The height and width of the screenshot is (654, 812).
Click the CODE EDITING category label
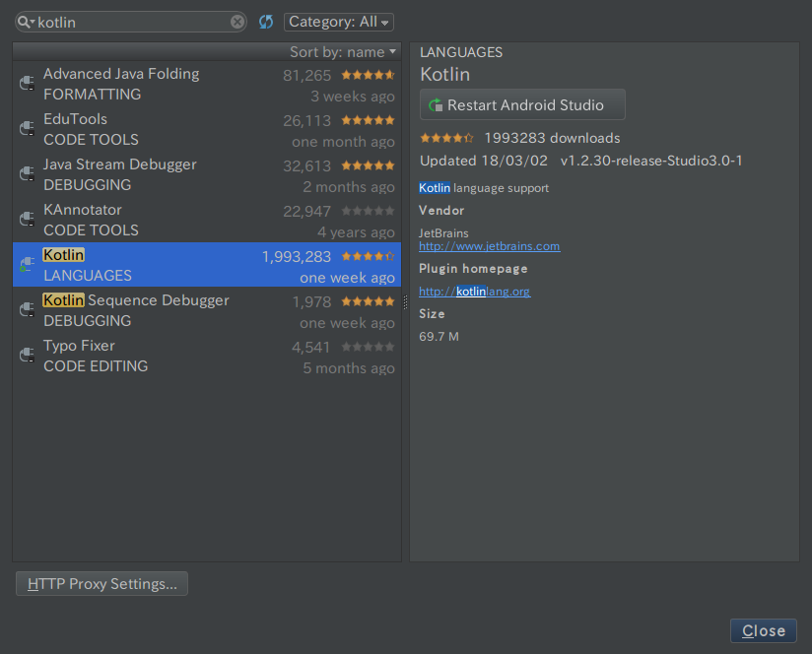coord(96,365)
